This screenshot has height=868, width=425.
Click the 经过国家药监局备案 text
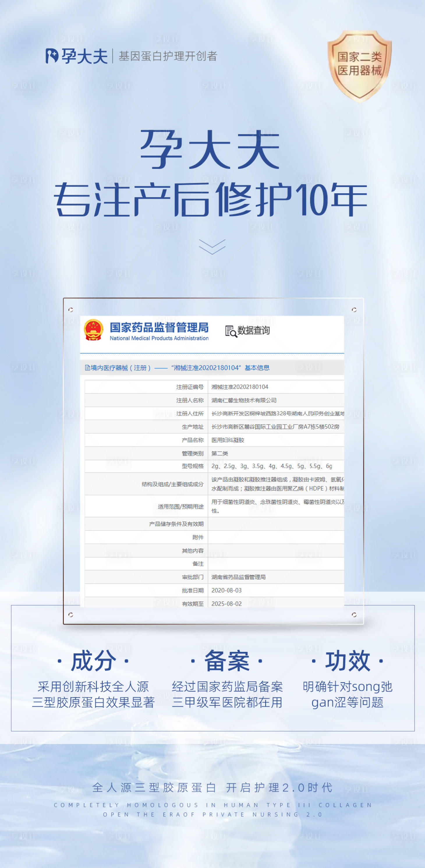[x=227, y=686]
